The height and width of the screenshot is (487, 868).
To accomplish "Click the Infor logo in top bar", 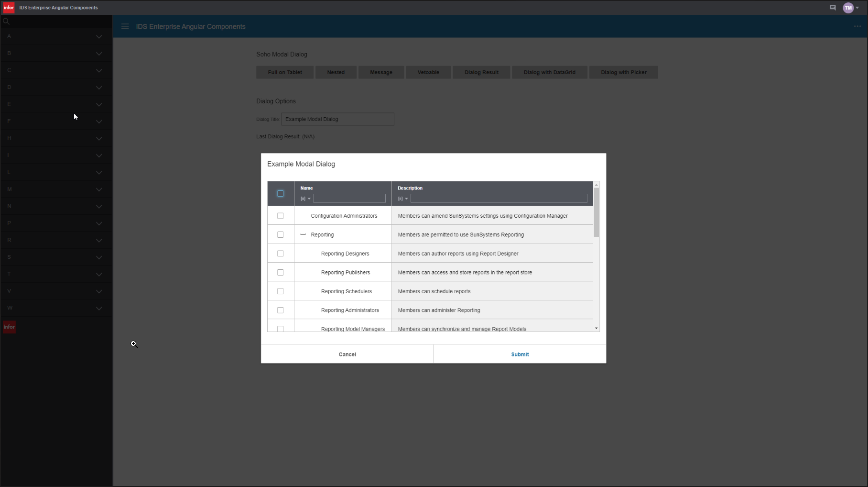I will 9,8.
